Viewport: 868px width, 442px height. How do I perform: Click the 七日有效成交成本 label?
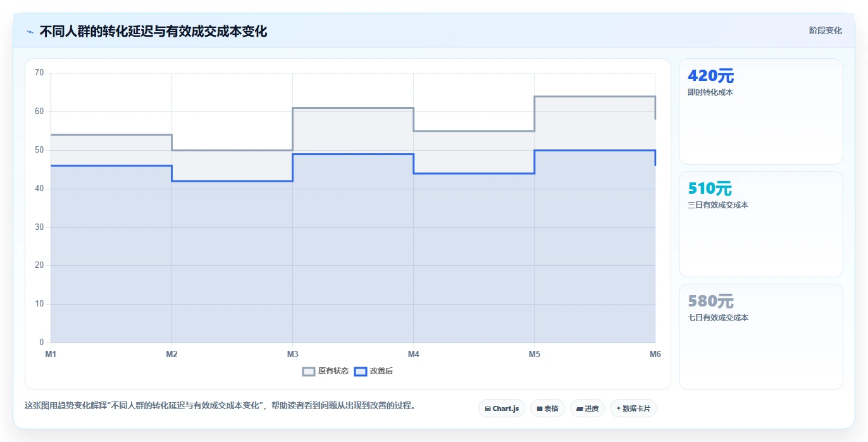[717, 318]
